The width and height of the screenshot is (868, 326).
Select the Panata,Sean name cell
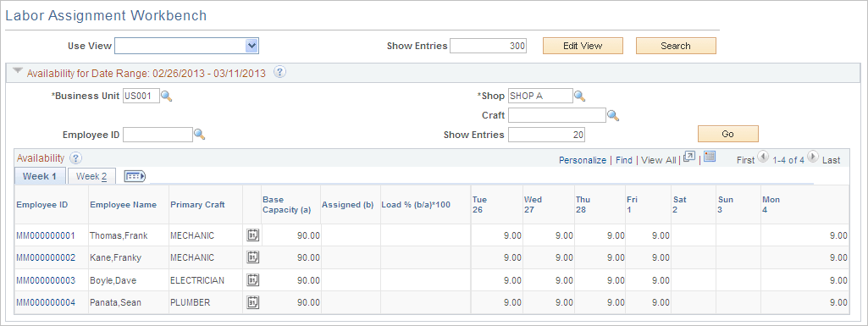click(129, 302)
